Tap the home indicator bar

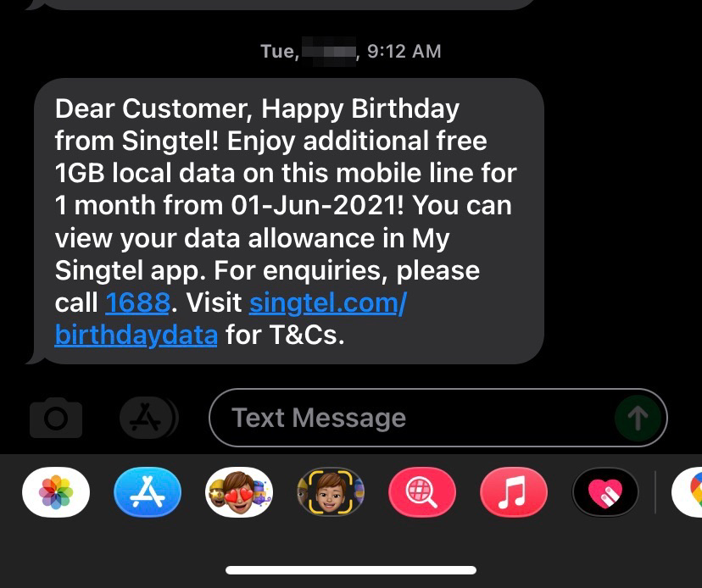pyautogui.click(x=351, y=570)
